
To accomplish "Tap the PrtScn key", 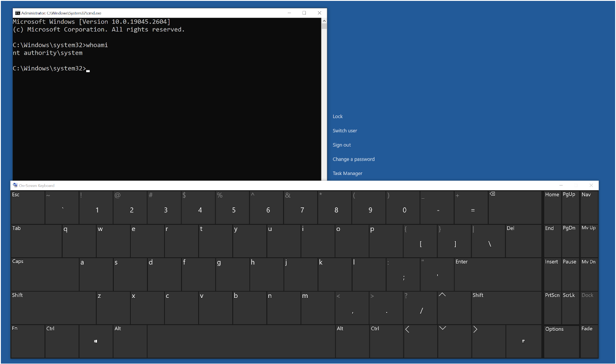I will [x=553, y=308].
